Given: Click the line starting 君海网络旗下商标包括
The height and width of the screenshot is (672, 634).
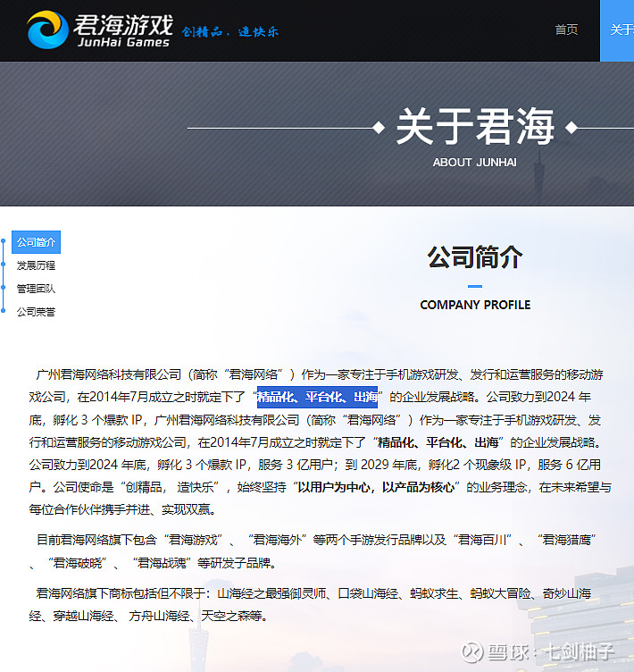Looking at the screenshot, I should click(x=313, y=593).
